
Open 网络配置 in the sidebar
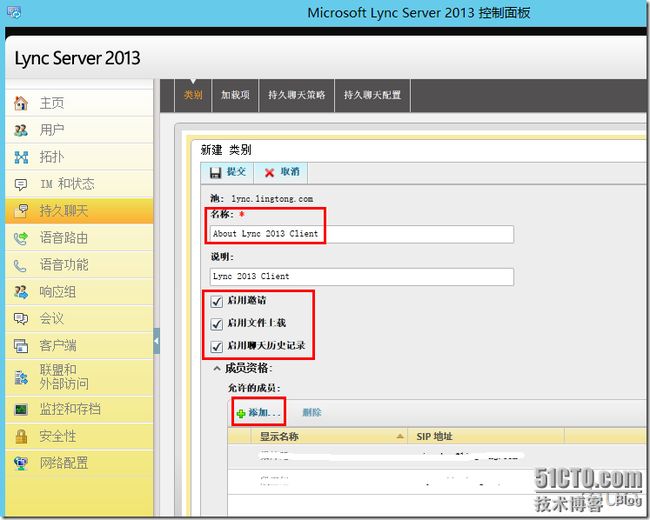coord(79,463)
